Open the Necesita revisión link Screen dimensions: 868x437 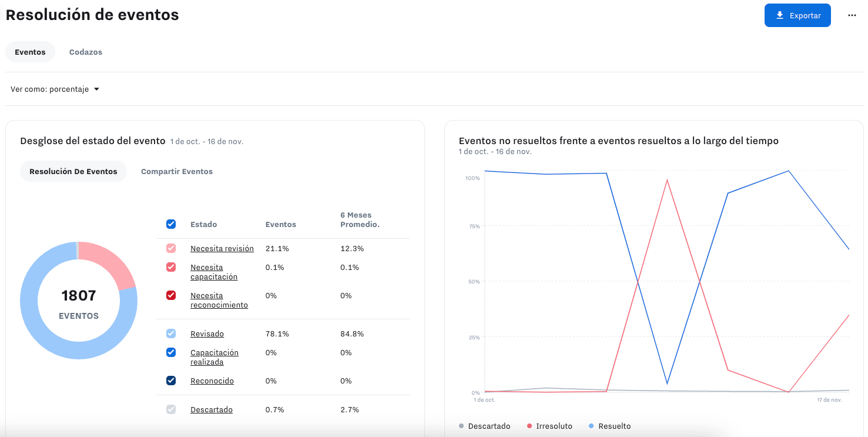pos(222,248)
